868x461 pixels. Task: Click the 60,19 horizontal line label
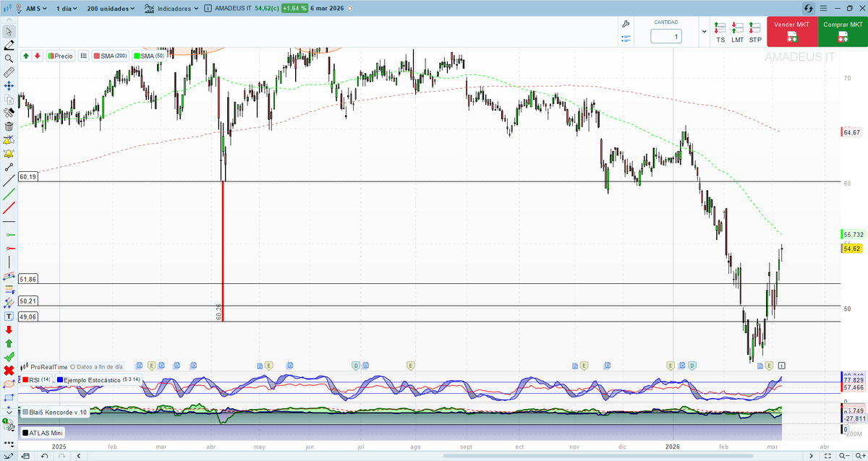click(28, 176)
